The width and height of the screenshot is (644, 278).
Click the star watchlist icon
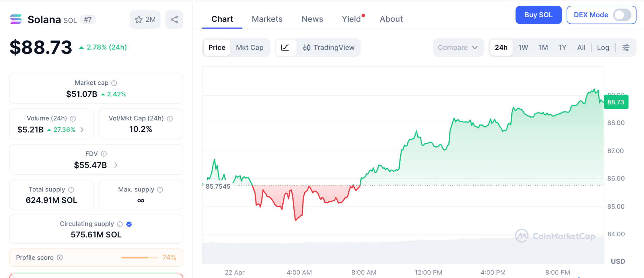(x=139, y=19)
